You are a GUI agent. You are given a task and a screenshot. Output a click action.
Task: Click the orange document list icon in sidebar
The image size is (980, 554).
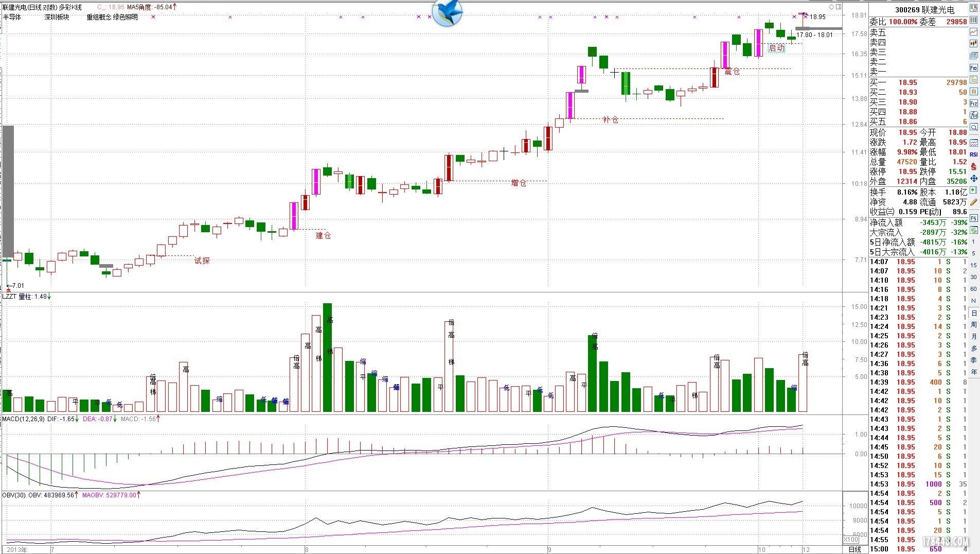pos(974,91)
